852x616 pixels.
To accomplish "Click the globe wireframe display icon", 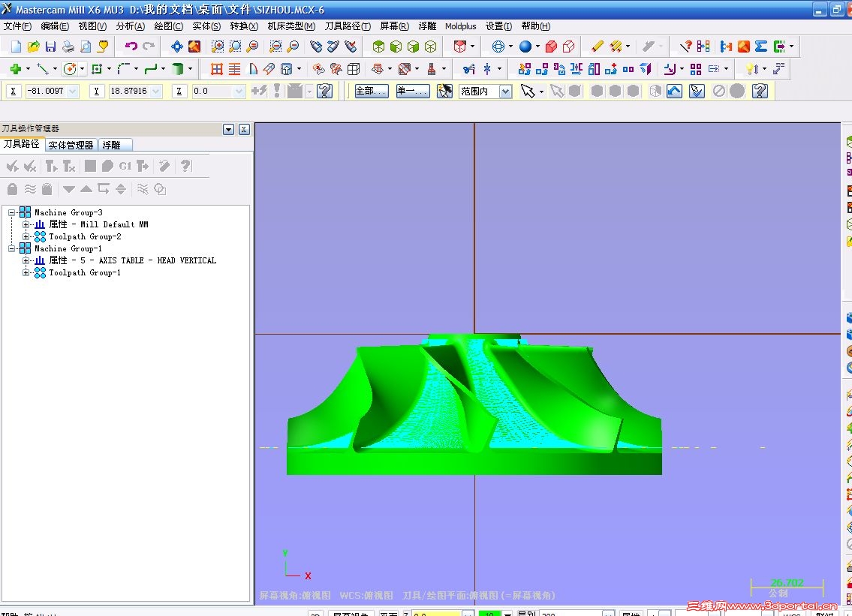I will (498, 47).
